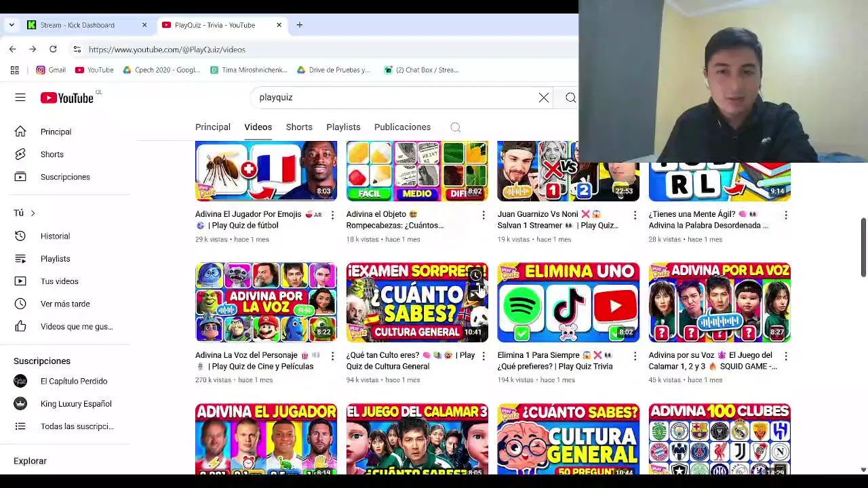The height and width of the screenshot is (488, 868).
Task: Open options for Elimina 1 Para Siempre video
Action: pyautogui.click(x=635, y=356)
